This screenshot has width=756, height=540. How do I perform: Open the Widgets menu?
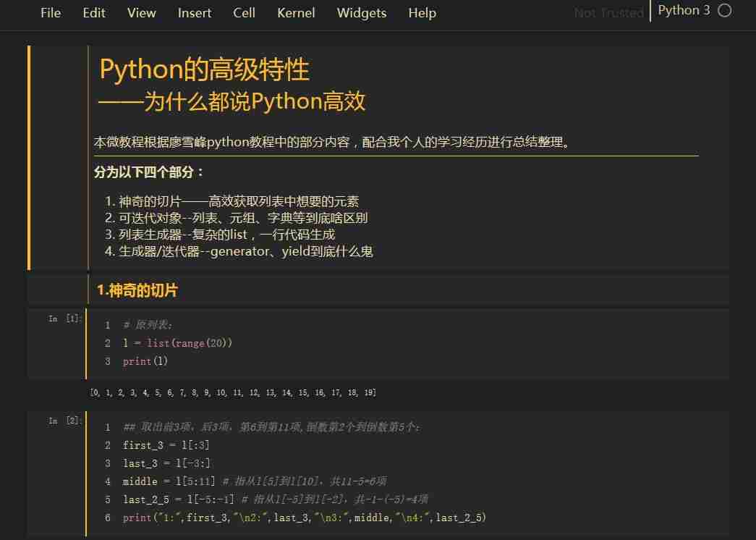(x=362, y=13)
